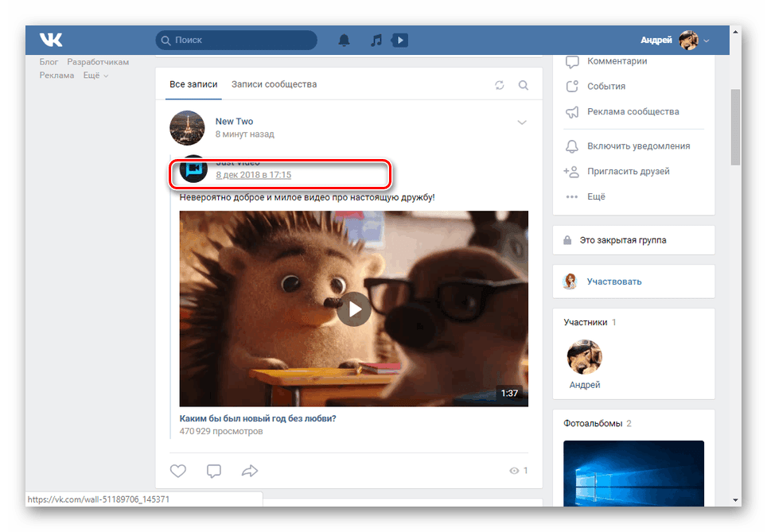Screen dimensions: 767x532
Task: Open the video player icon in header
Action: click(399, 40)
